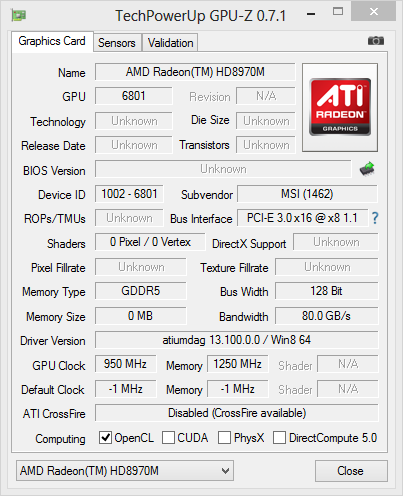
Task: Switch to the Sensors tab
Action: click(x=117, y=43)
